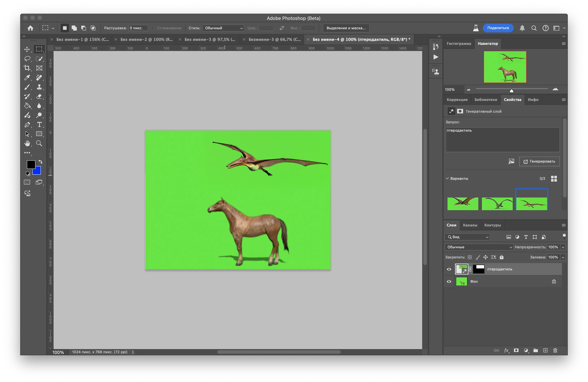Switch to Каналы tab

click(470, 225)
